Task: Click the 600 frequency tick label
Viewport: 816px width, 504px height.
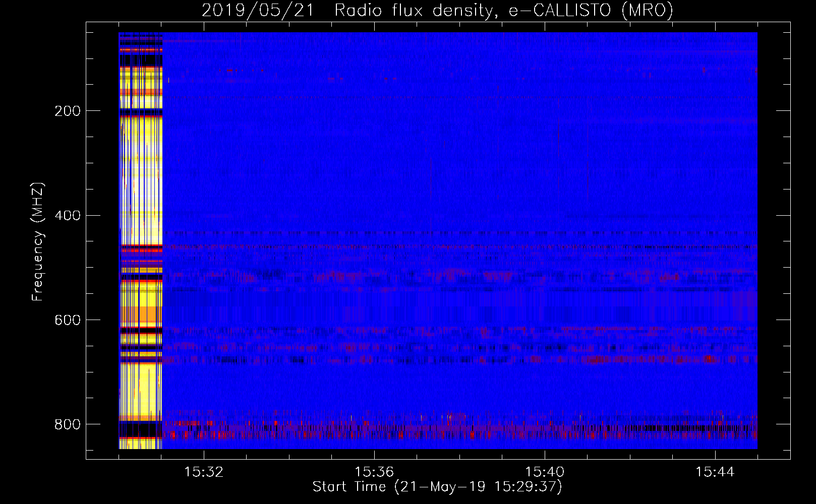Action: click(68, 320)
